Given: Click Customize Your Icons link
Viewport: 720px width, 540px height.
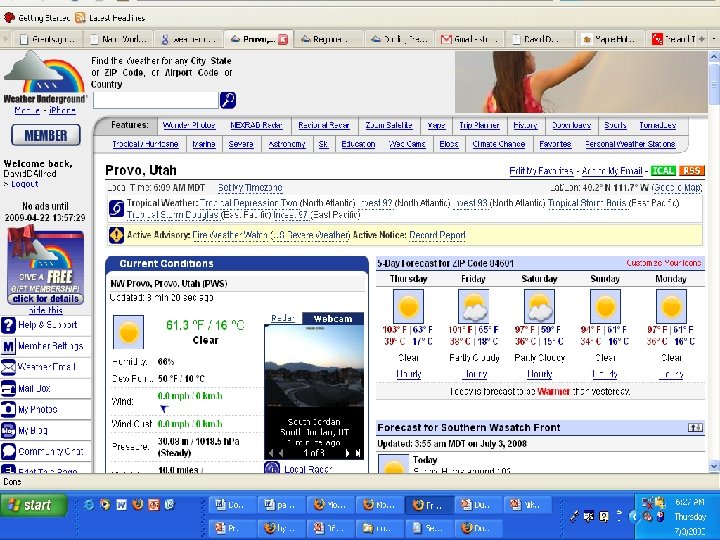Looking at the screenshot, I should click(x=664, y=263).
